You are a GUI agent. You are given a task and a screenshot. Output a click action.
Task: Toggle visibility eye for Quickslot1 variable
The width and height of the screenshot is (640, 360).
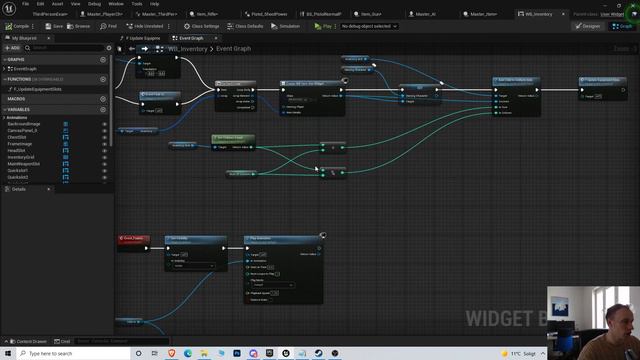click(x=104, y=171)
